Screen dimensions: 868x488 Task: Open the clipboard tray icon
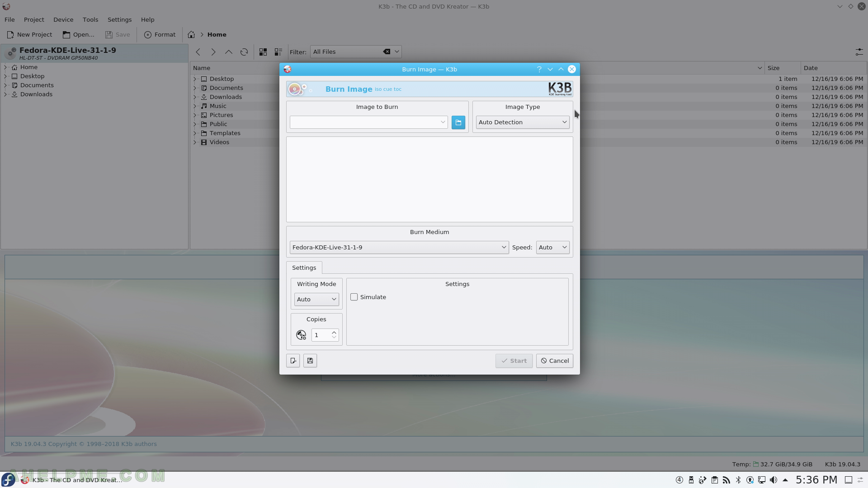pyautogui.click(x=715, y=480)
